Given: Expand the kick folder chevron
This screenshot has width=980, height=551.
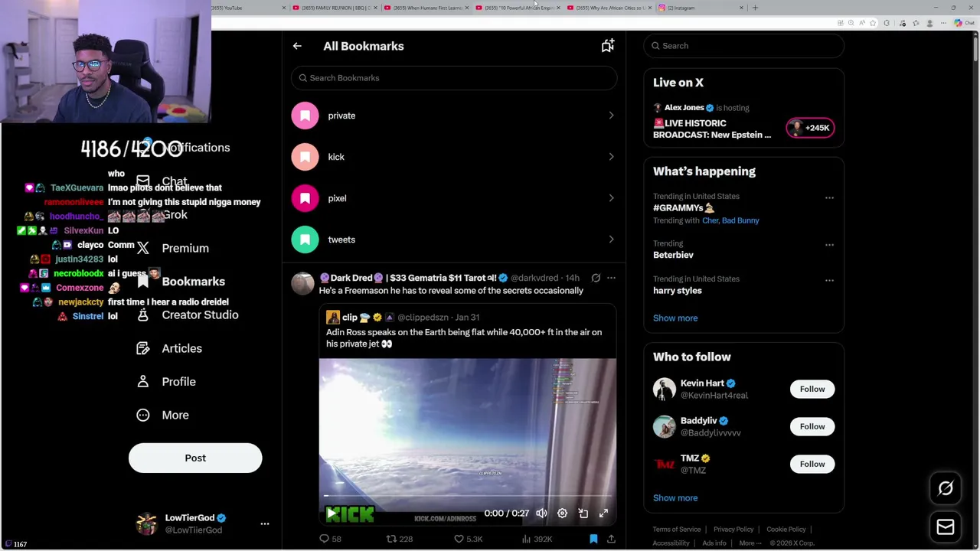Looking at the screenshot, I should (611, 157).
